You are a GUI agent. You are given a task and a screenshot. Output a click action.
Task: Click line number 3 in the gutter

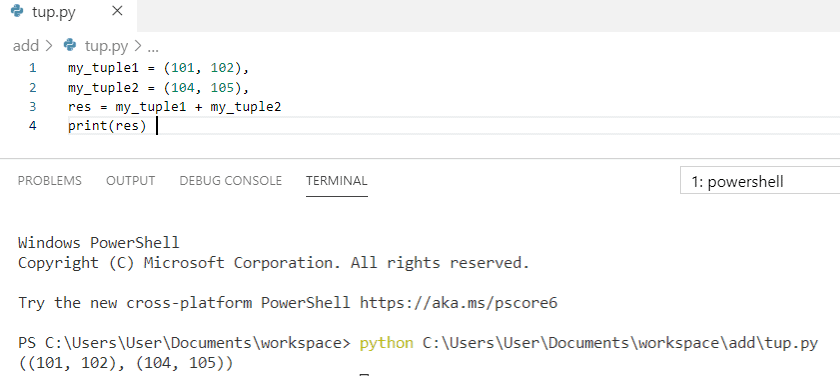click(33, 107)
